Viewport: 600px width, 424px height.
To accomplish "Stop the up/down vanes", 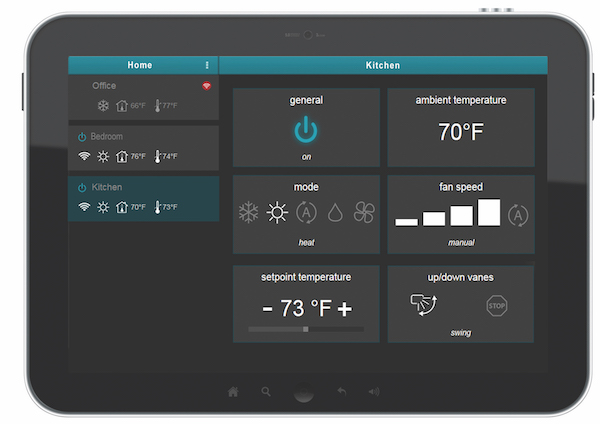I will [x=497, y=306].
